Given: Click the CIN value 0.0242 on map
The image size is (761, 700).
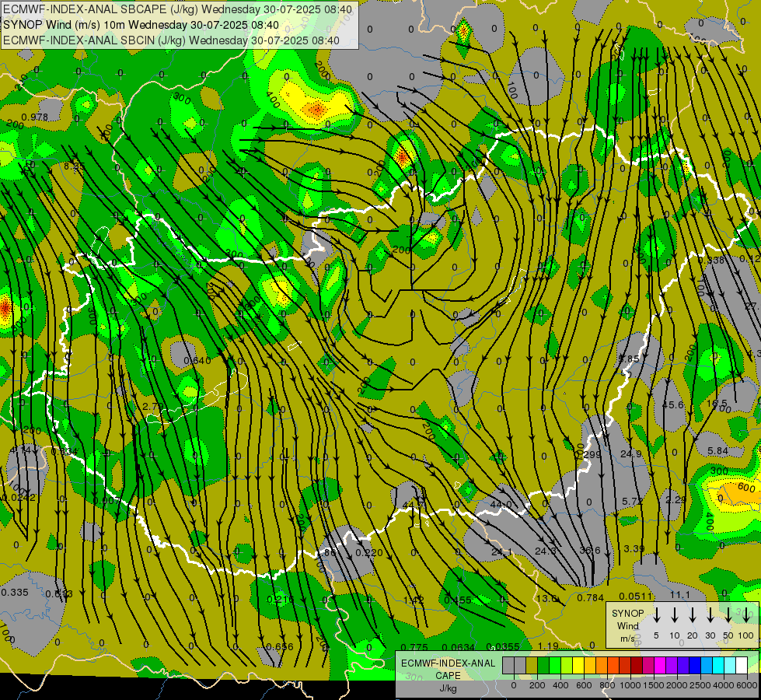Looking at the screenshot, I should pyautogui.click(x=19, y=498).
